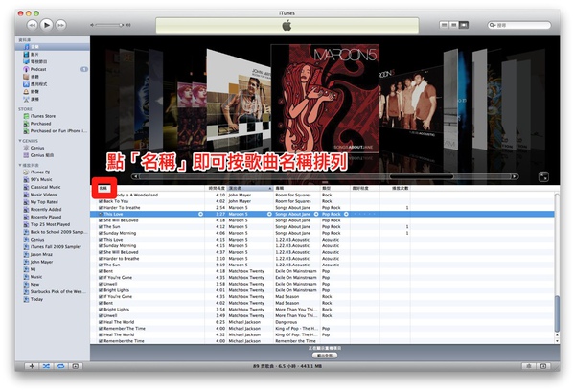575x392 pixels.
Task: Skip to the next track
Action: tap(60, 25)
